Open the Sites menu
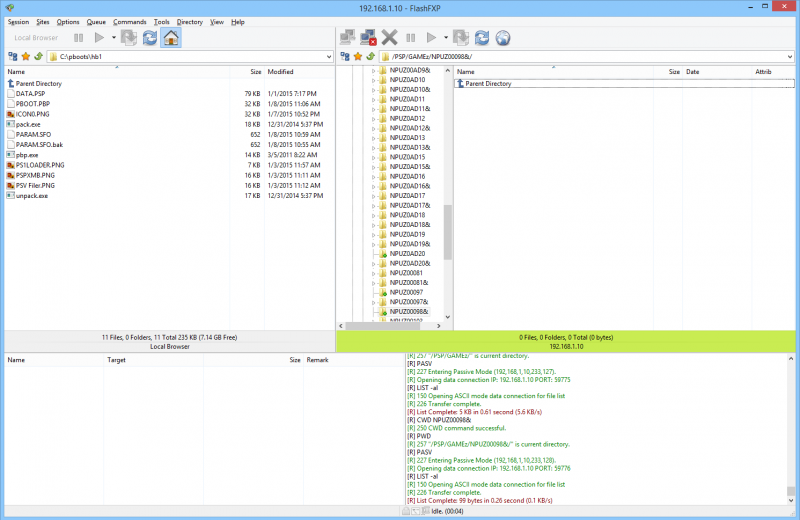This screenshot has width=800, height=520. point(42,21)
